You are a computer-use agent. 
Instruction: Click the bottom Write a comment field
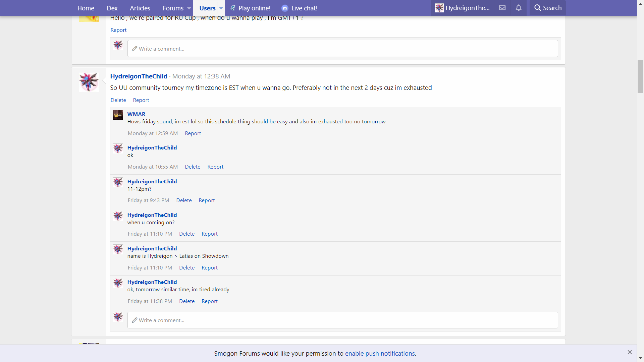tap(342, 320)
